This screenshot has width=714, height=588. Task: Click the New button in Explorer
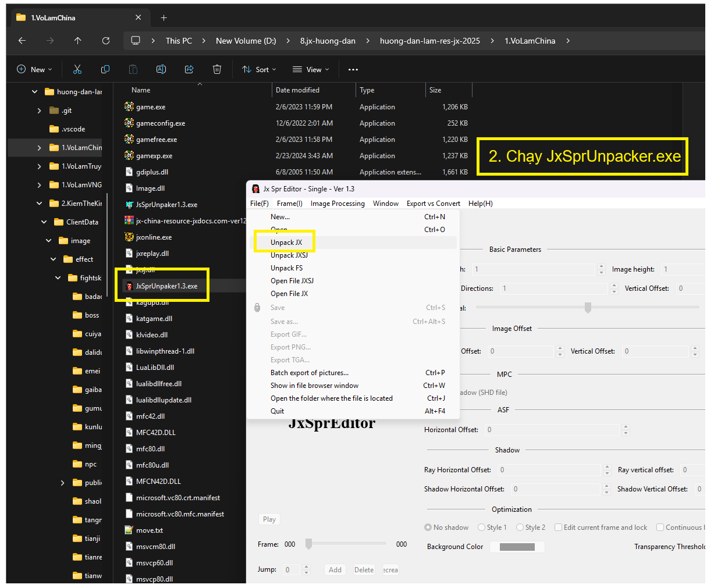coord(34,69)
